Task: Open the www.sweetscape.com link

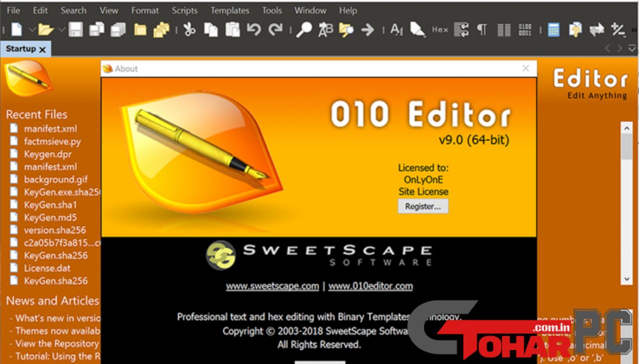Action: coord(272,286)
